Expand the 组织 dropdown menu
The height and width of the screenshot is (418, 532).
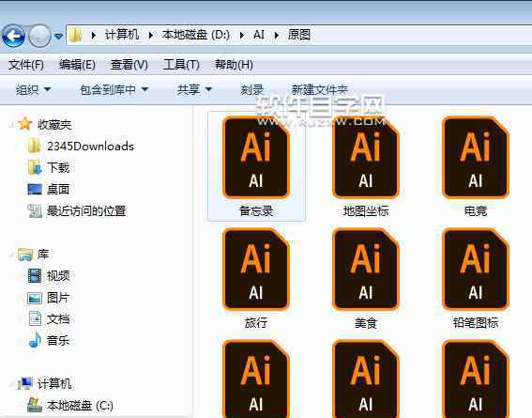click(33, 89)
